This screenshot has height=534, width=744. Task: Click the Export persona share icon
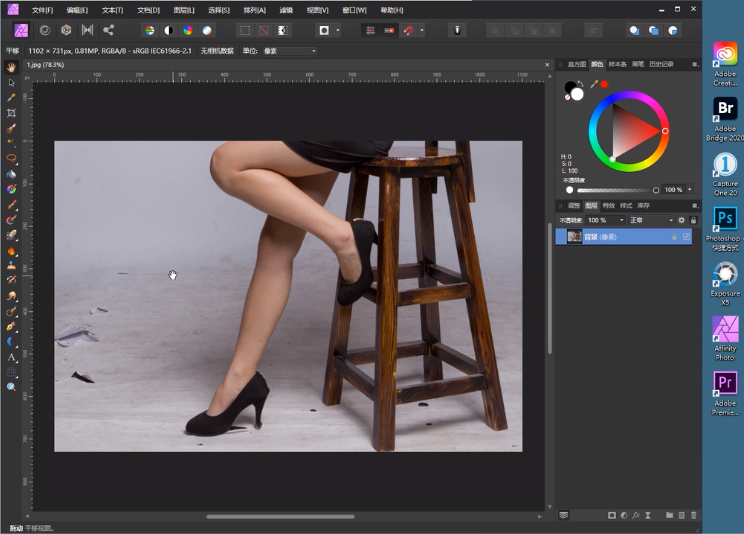108,30
